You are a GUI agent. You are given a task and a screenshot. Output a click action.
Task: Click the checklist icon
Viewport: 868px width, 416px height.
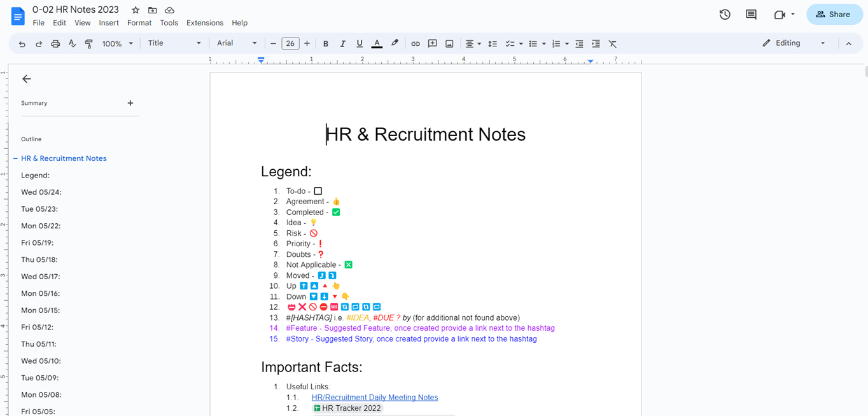(510, 44)
